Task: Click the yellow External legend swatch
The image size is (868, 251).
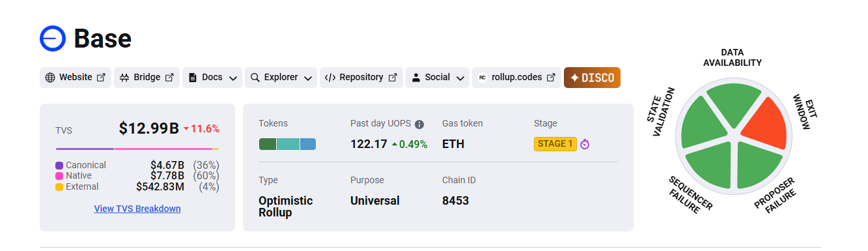Action: 59,187
